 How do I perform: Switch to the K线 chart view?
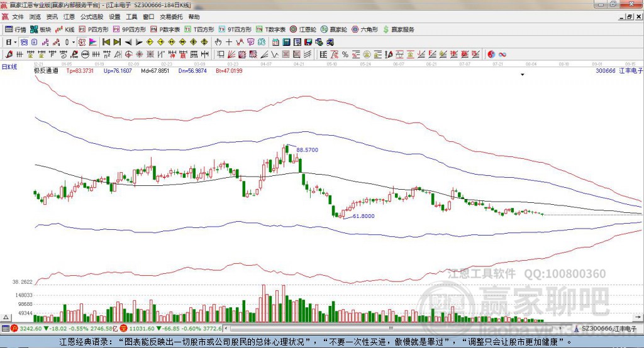[x=65, y=30]
